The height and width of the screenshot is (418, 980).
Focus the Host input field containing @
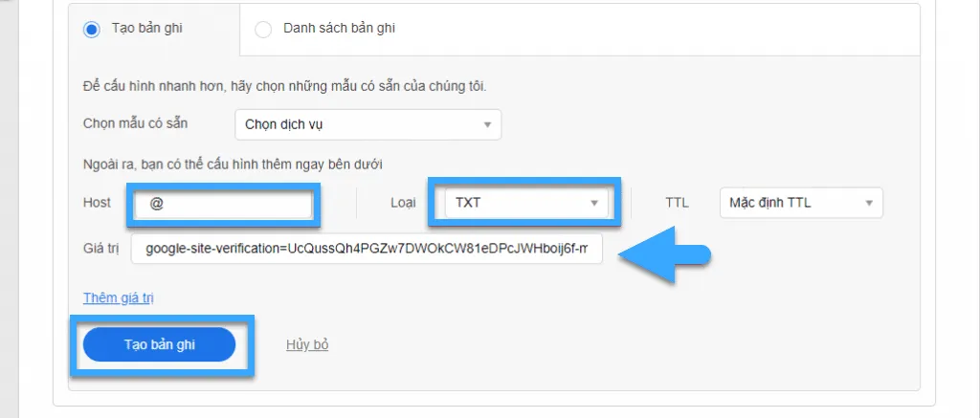pyautogui.click(x=224, y=204)
